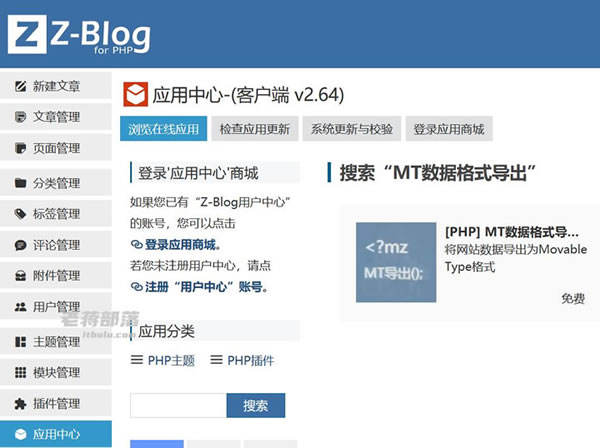
Task: Click the list icon before PHP插件
Action: click(x=216, y=360)
